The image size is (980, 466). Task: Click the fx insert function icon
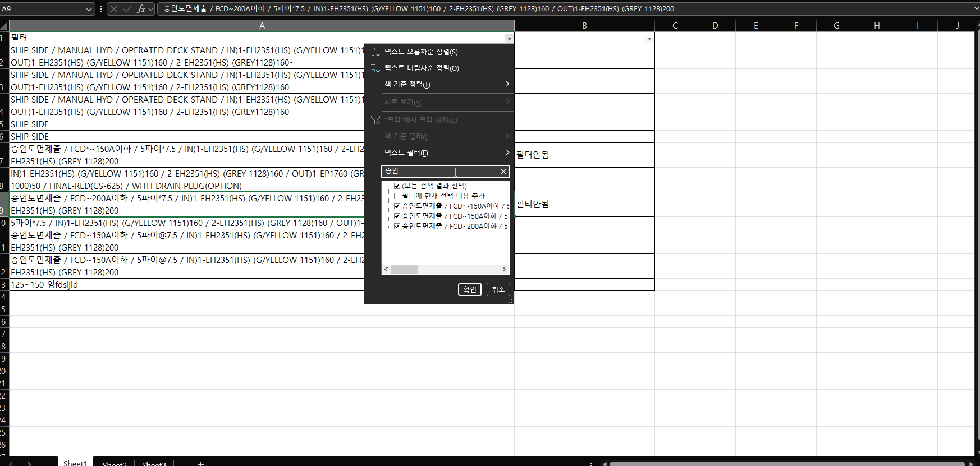[x=141, y=9]
